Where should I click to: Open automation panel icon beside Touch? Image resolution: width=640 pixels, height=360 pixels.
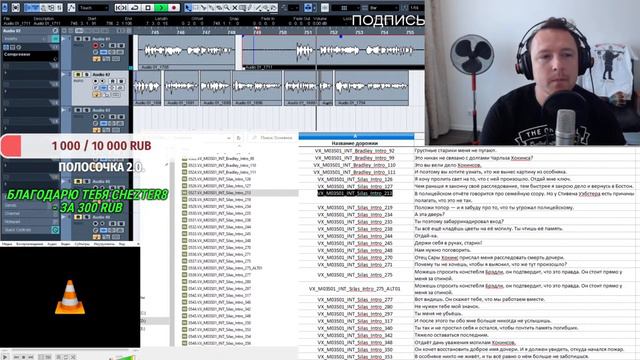(71, 8)
